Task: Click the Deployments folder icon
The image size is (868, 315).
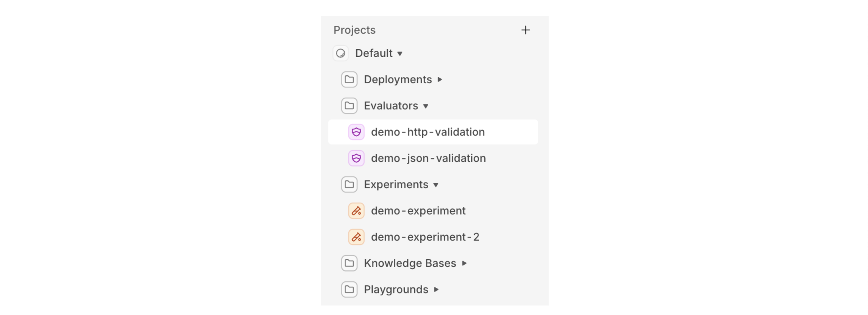Action: coord(349,80)
